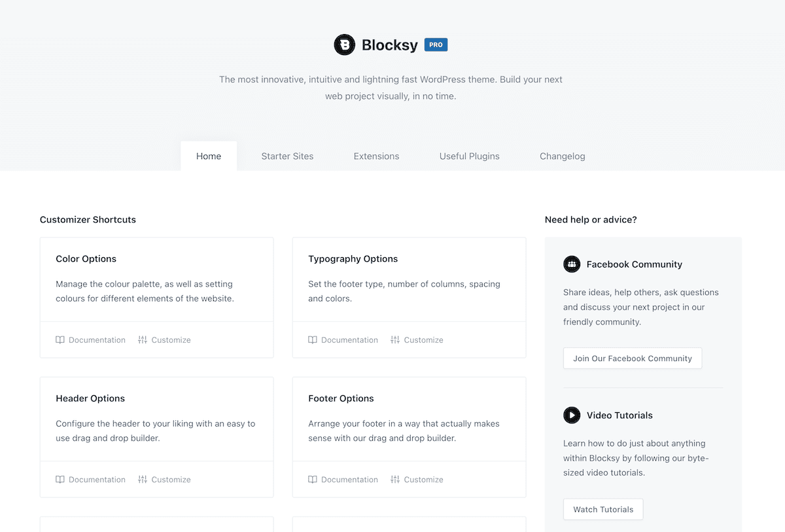Click the Facebook Community group icon
Screen dimensions: 785x532
pos(572,264)
